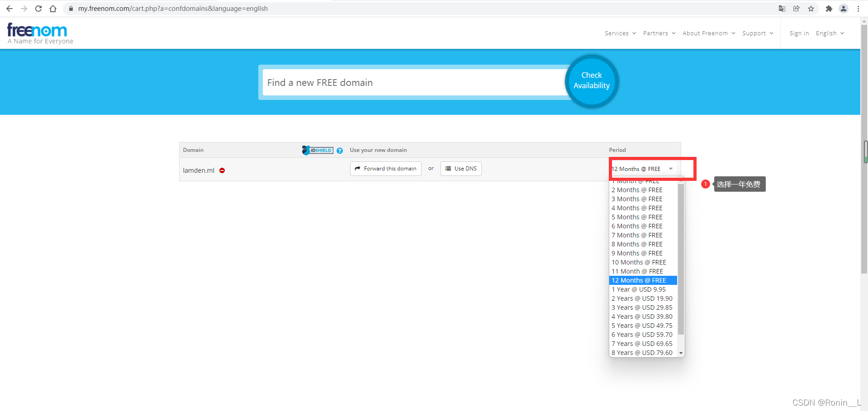Click the Find a new FREE domain field
The image size is (868, 411).
[x=414, y=82]
